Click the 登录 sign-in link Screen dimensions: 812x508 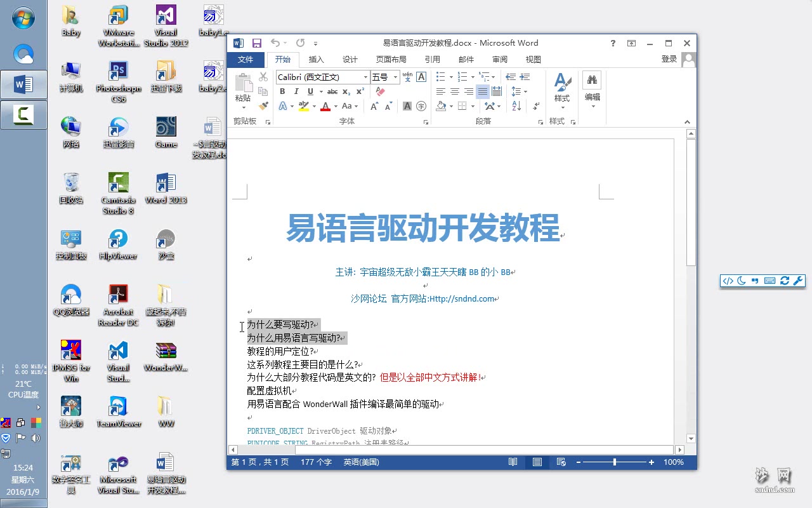pos(669,59)
